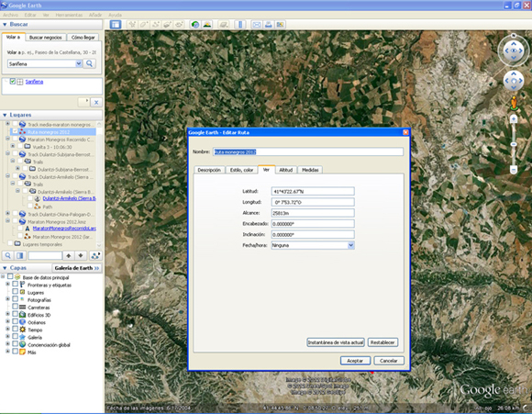This screenshot has width=532, height=414.
Task: Click the places search magnifier icon
Action: [8, 255]
